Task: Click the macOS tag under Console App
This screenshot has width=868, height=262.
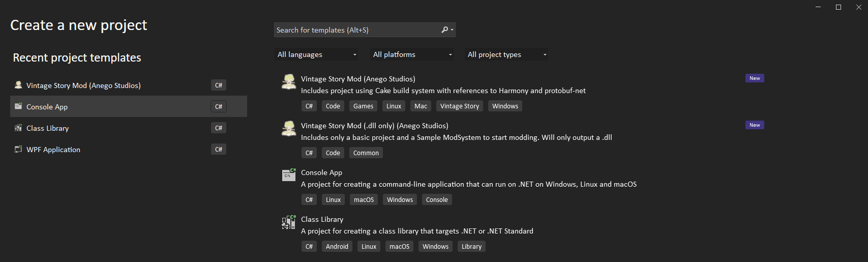Action: point(364,200)
